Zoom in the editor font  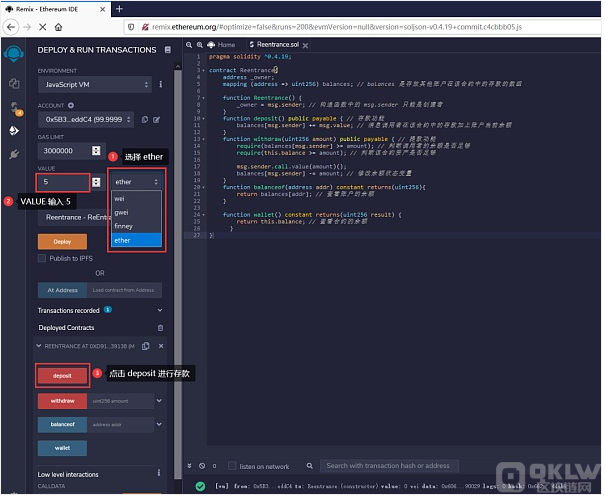coord(199,45)
